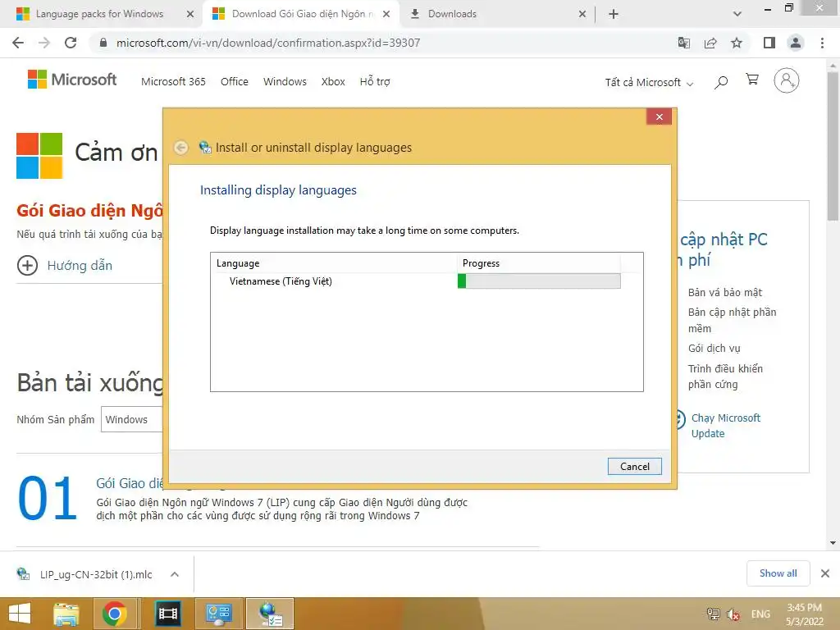Click the Microsoft account sign-in icon
Image resolution: width=840 pixels, height=630 pixels.
point(787,80)
